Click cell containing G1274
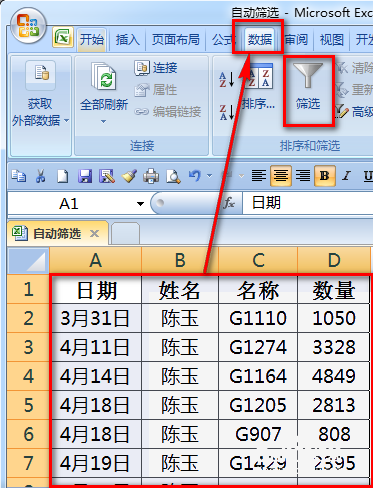This screenshot has height=488, width=373. point(258,347)
